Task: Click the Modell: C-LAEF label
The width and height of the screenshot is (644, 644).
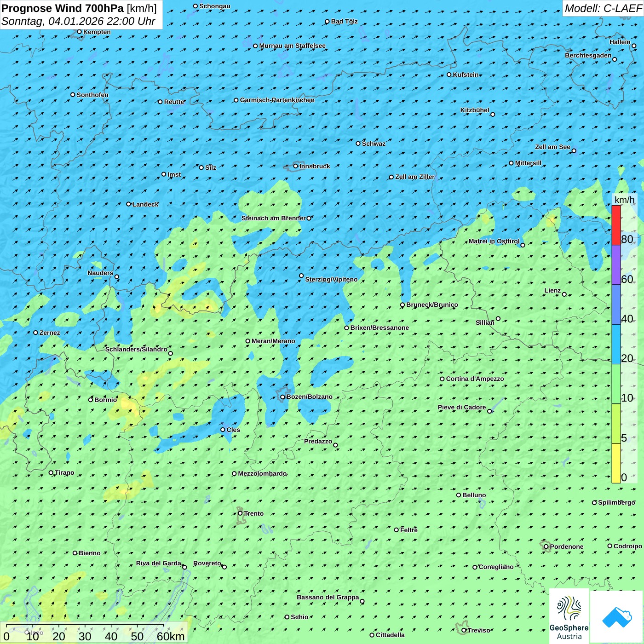Action: point(603,8)
